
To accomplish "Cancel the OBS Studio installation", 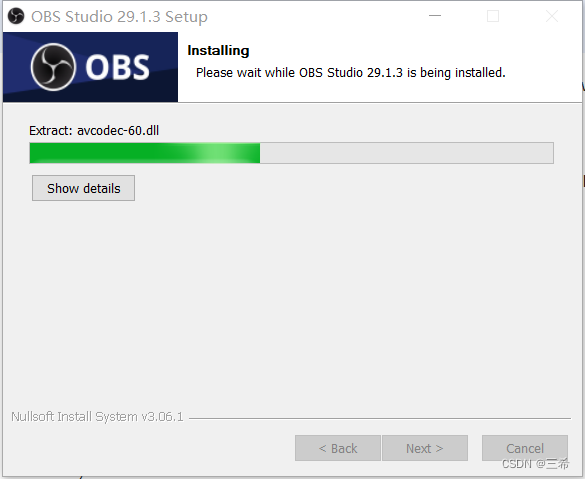I will (x=525, y=448).
